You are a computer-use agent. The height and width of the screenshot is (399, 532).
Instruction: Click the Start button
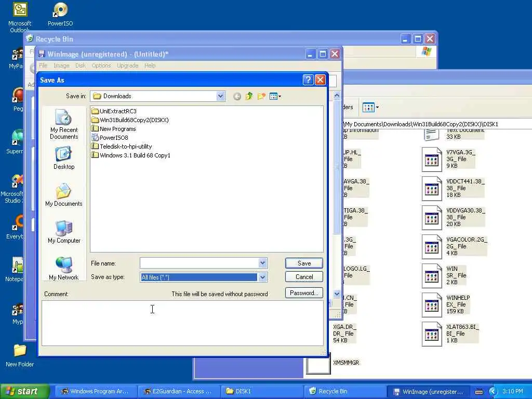[x=24, y=391]
